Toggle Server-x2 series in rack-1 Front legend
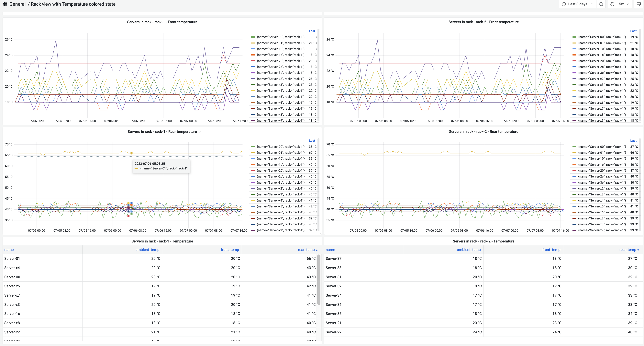644x346 pixels. click(281, 79)
